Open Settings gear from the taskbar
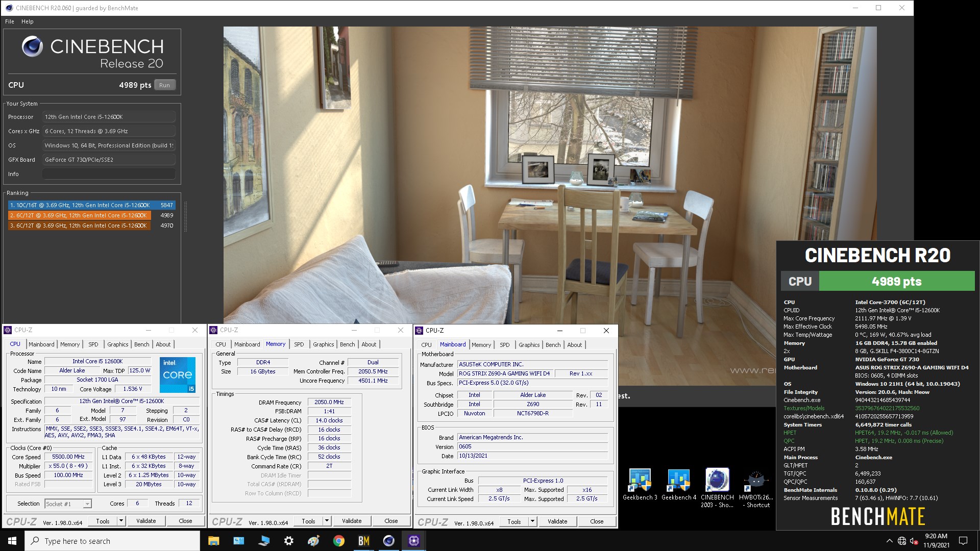Viewport: 980px width, 551px height. (289, 541)
